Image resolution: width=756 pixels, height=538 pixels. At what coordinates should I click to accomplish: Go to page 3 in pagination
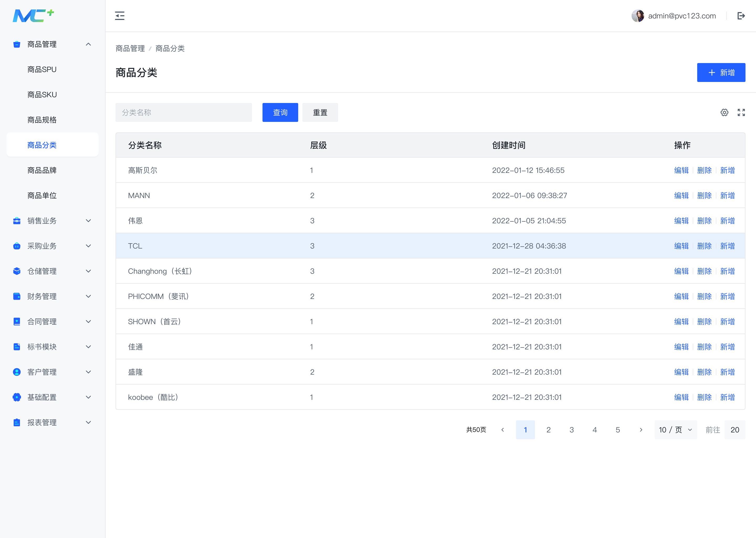click(x=572, y=430)
